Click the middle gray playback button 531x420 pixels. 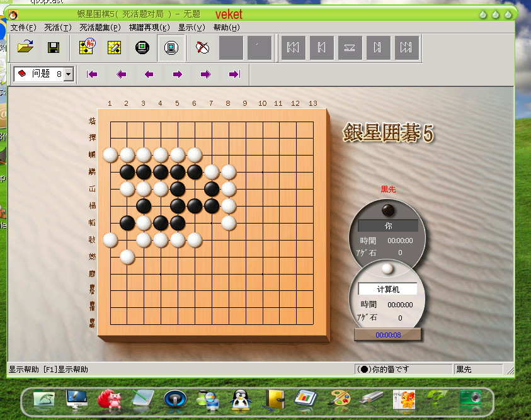(350, 47)
